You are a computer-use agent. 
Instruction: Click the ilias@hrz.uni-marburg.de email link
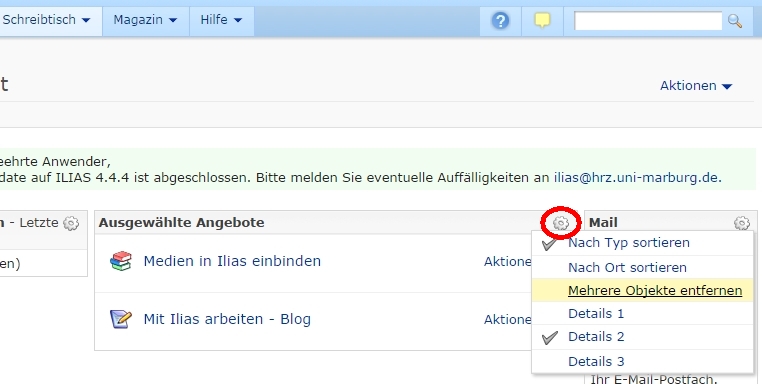(x=637, y=178)
